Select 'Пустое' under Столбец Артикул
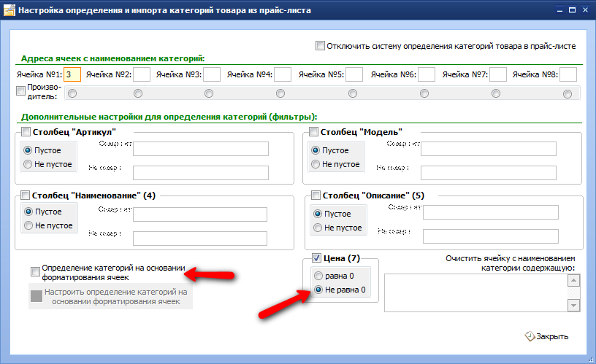This screenshot has height=364, width=596. (28, 150)
